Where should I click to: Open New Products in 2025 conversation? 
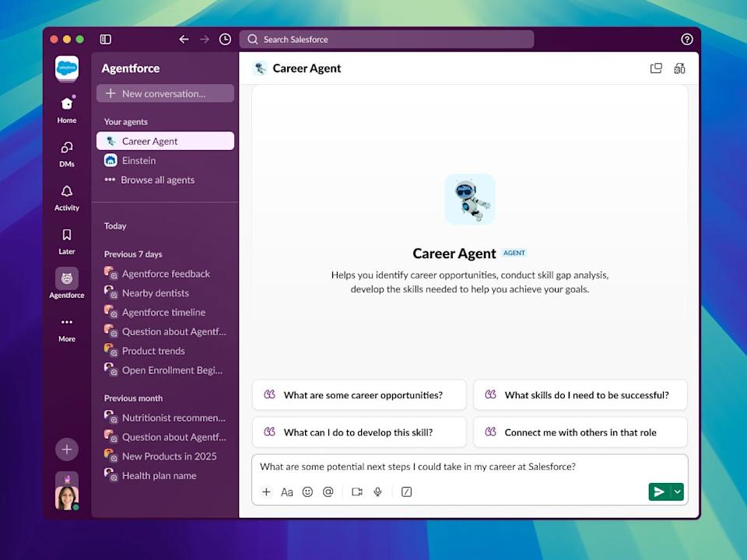click(165, 457)
